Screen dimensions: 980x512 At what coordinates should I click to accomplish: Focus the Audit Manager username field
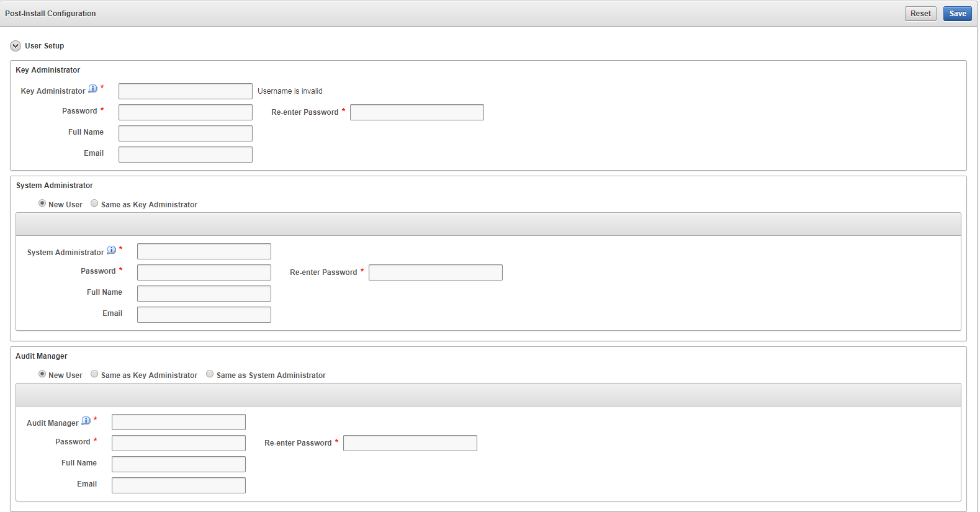[x=179, y=422]
